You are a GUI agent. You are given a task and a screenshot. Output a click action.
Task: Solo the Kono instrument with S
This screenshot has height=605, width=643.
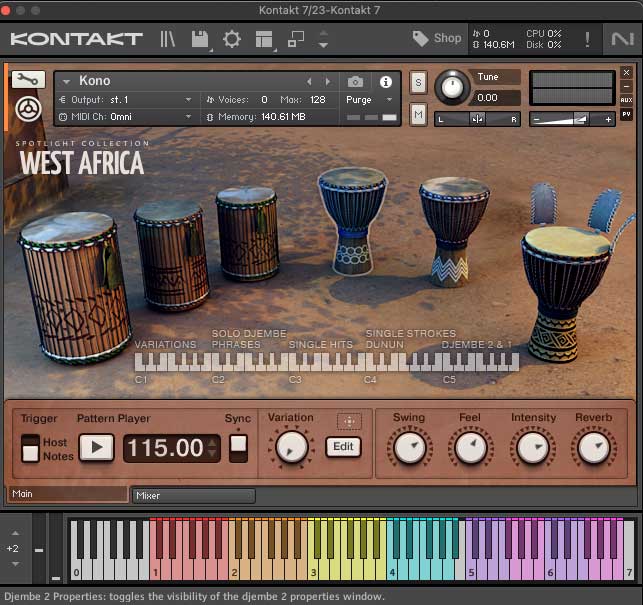pyautogui.click(x=418, y=82)
